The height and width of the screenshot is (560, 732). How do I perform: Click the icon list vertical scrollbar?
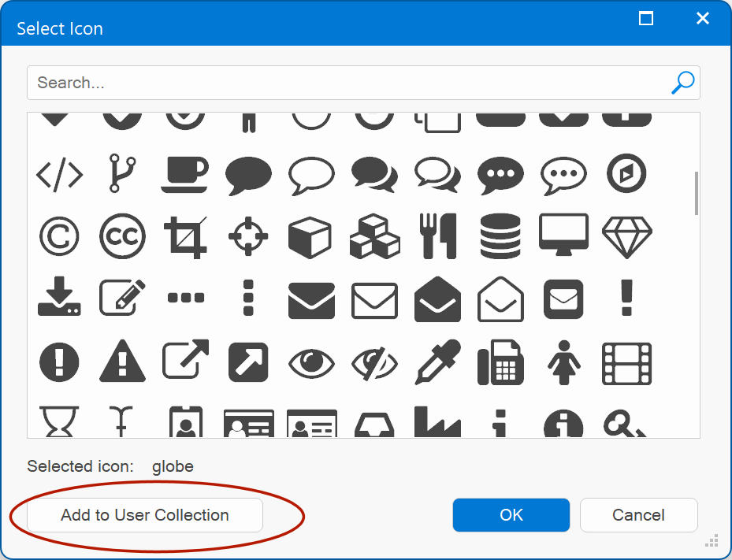click(x=696, y=194)
